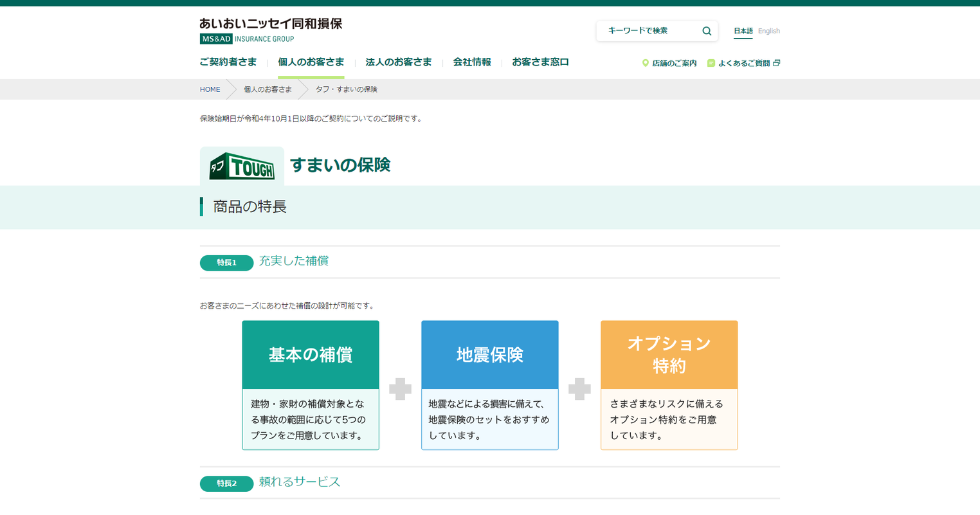Click the さまざまなリスクに備える description text
The image size is (980, 515).
[x=667, y=420]
